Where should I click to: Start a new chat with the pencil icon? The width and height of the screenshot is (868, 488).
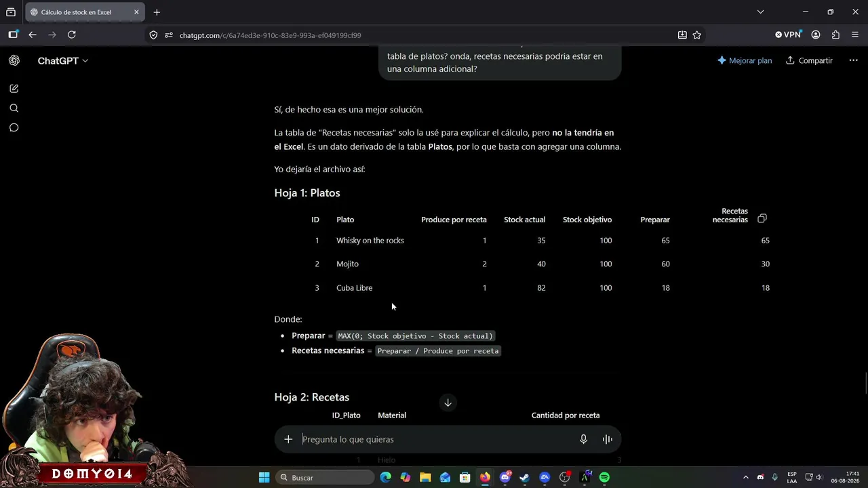(x=14, y=89)
